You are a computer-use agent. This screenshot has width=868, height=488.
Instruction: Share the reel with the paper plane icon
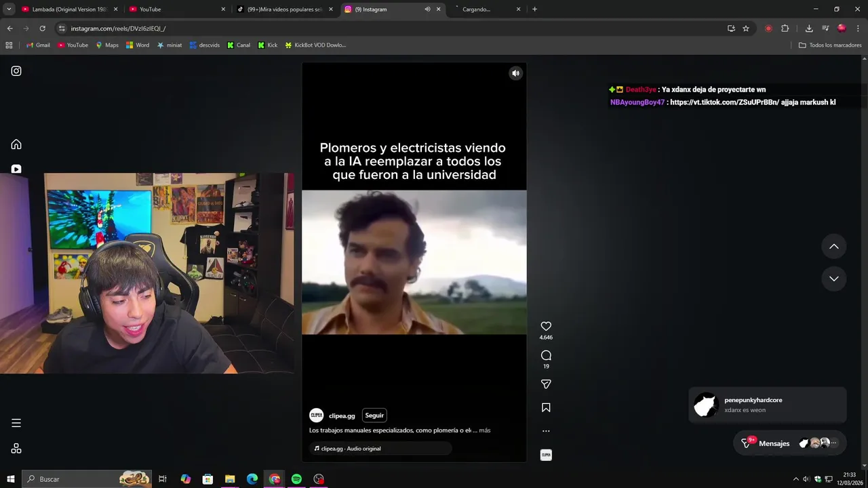coord(546,384)
